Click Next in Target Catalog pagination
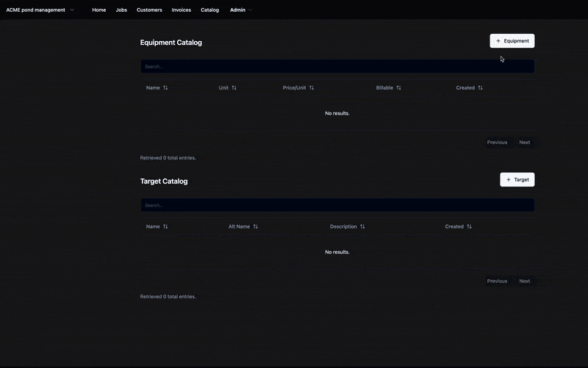Image resolution: width=588 pixels, height=368 pixels. pos(525,281)
